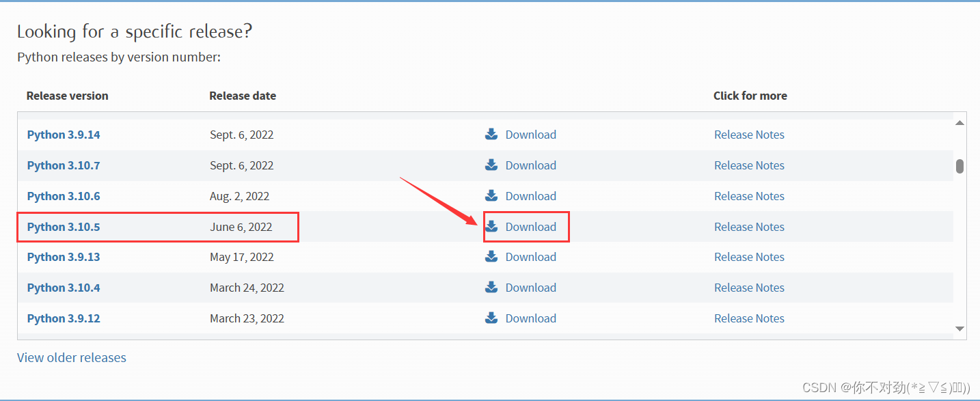Click the download icon for Python 3.9.12
Image resolution: width=980 pixels, height=401 pixels.
coord(491,318)
